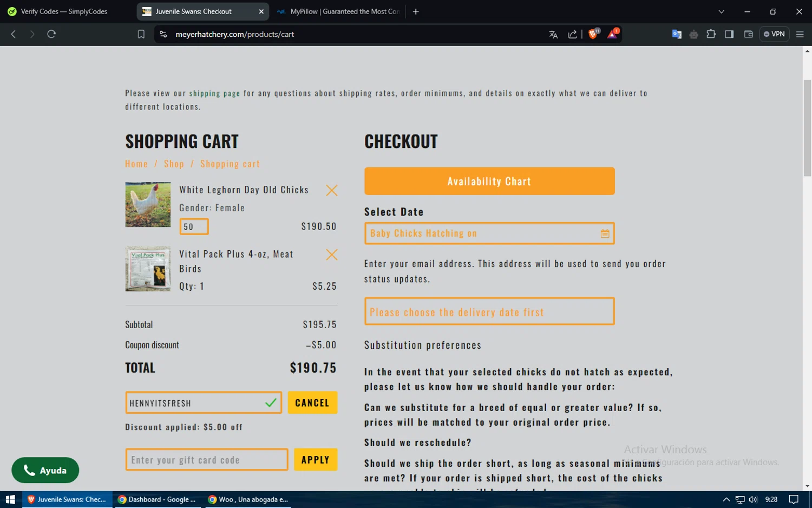Click the 'Discount applied: $5.00 off' message
This screenshot has height=508, width=812.
184,427
